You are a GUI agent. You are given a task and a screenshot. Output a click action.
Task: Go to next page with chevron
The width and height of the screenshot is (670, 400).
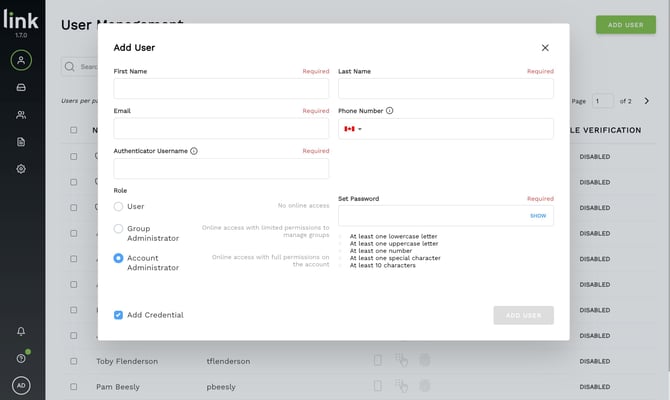coord(646,101)
